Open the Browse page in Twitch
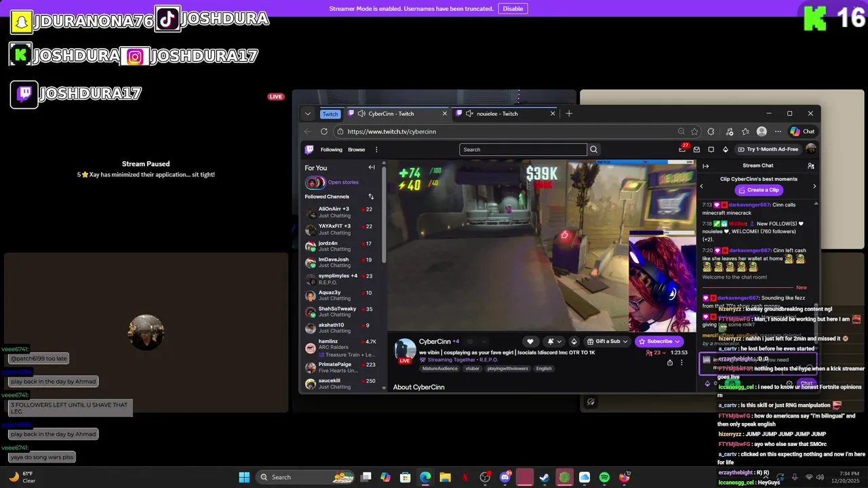The width and height of the screenshot is (868, 488). (357, 150)
